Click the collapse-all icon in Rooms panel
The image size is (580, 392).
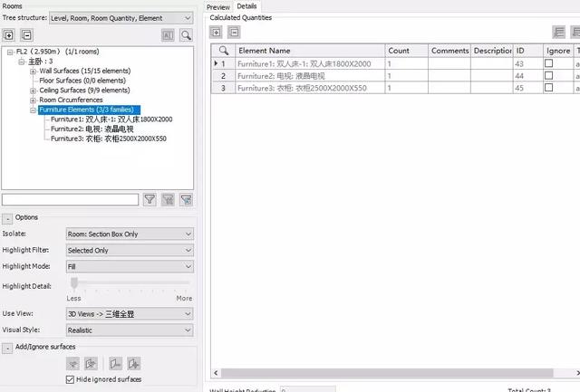25,35
